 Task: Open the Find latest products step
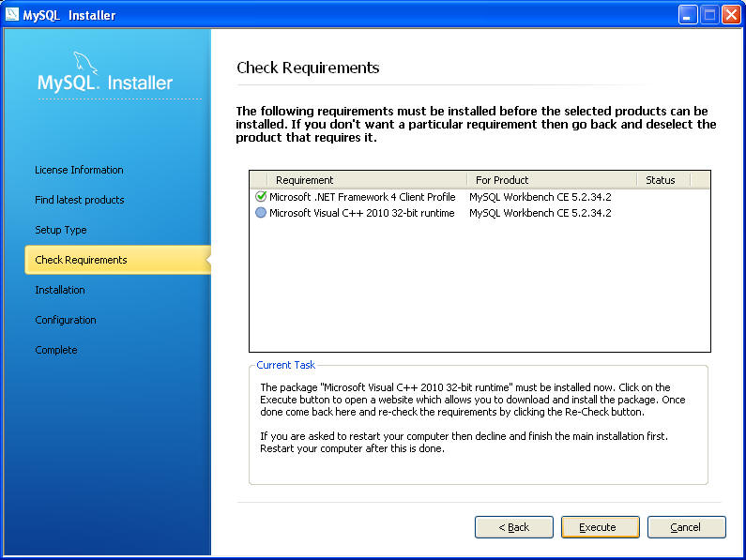click(x=80, y=200)
